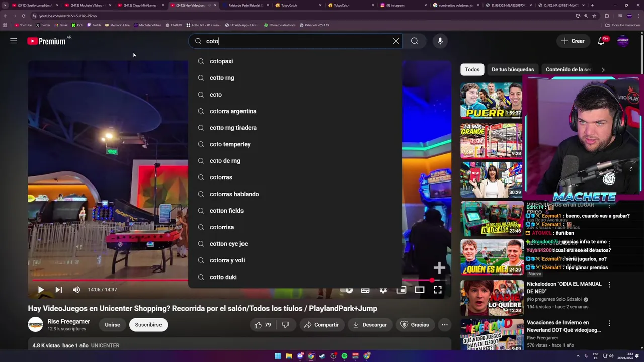This screenshot has height=362, width=644.
Task: Start voice search with microphone icon
Action: point(440,41)
